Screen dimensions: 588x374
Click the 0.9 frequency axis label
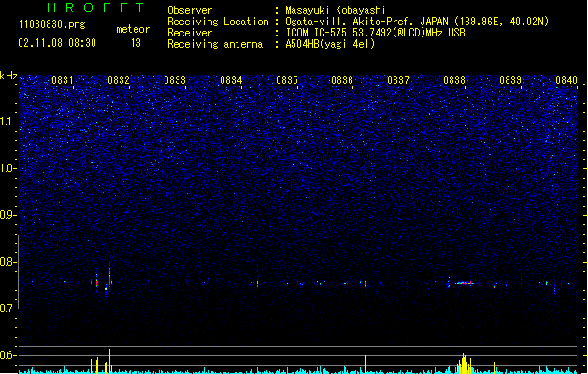(8, 215)
